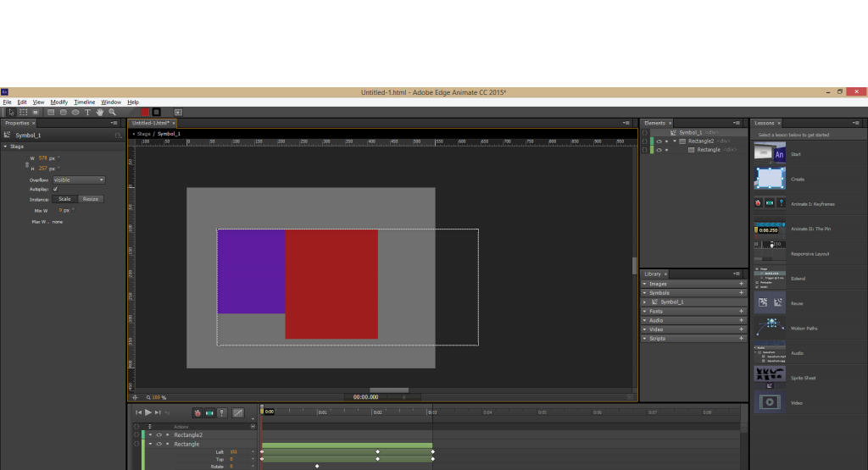The width and height of the screenshot is (868, 470).
Task: Open the Modify menu
Action: [x=58, y=102]
